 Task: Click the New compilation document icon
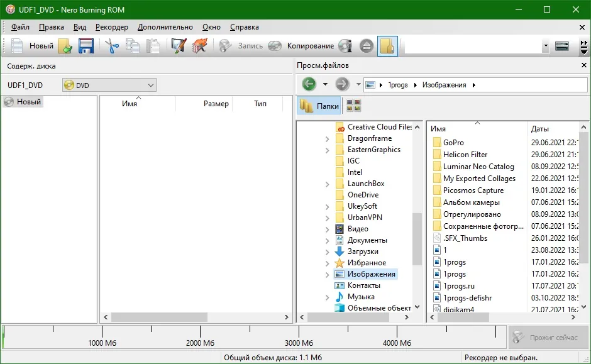pyautogui.click(x=17, y=46)
